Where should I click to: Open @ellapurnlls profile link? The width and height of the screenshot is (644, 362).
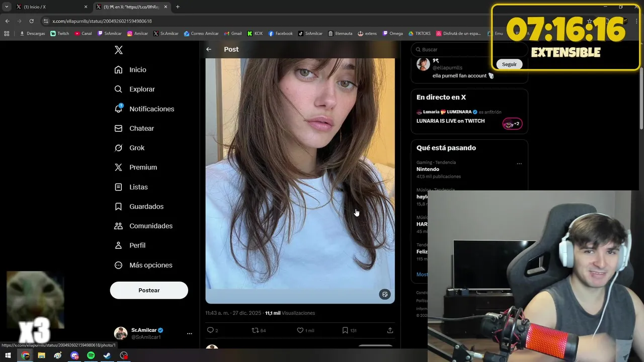point(447,67)
